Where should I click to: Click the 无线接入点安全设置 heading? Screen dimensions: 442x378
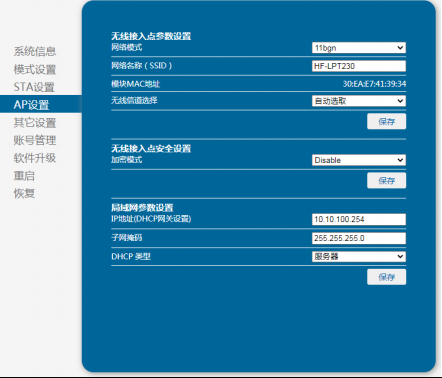pos(151,148)
